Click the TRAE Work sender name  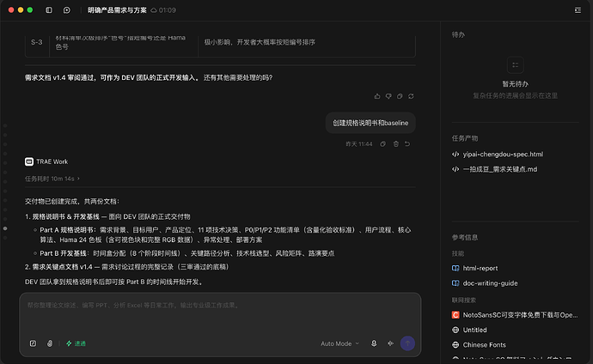pos(52,161)
